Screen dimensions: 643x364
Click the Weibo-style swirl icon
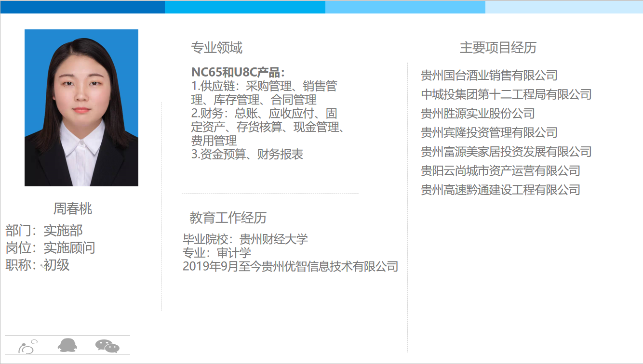click(27, 346)
